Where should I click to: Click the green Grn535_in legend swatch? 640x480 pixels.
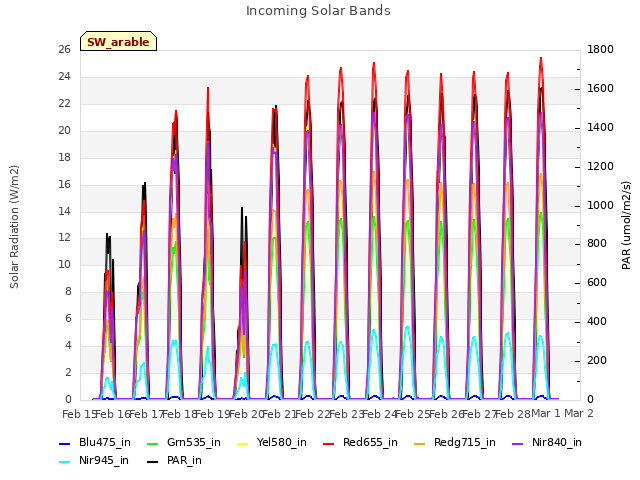point(152,444)
